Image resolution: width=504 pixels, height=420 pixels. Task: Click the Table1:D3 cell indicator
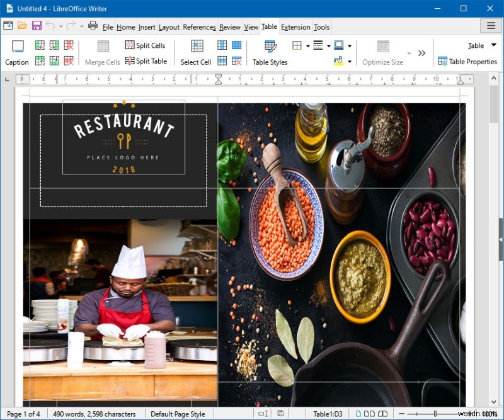(x=327, y=414)
